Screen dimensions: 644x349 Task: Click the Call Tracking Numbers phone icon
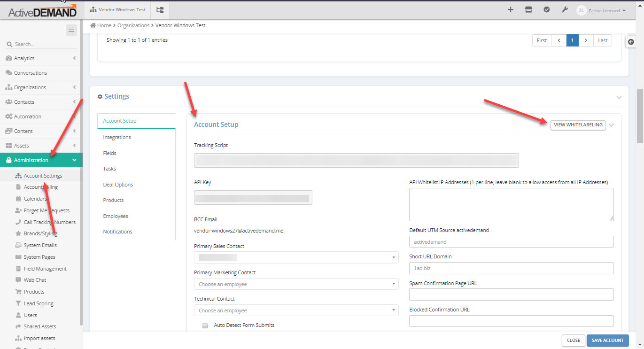pos(18,222)
